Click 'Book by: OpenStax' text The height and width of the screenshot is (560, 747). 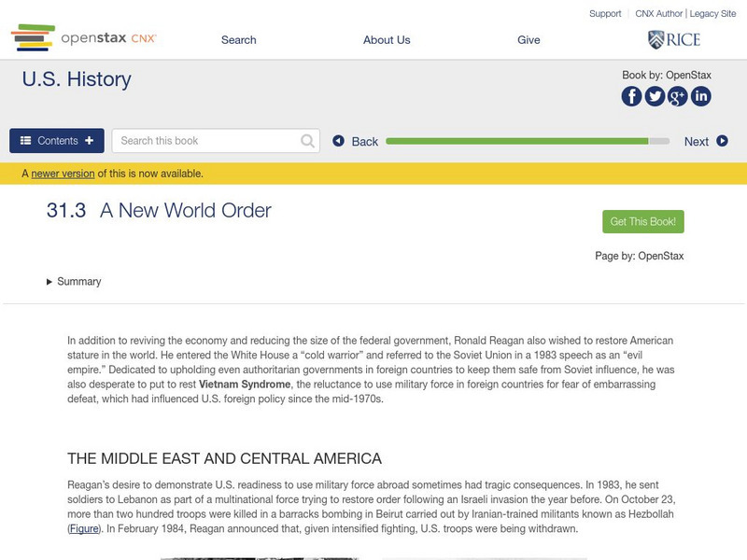[x=667, y=76]
